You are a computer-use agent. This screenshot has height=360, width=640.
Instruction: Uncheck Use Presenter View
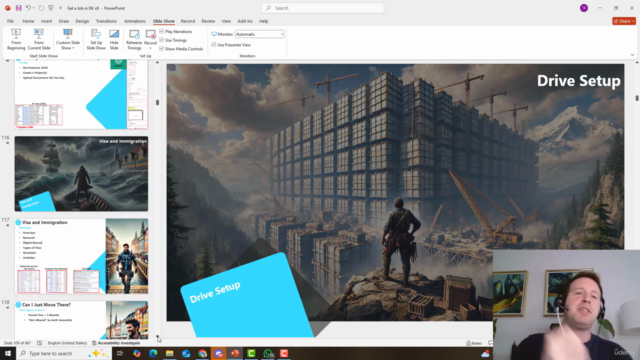click(214, 44)
